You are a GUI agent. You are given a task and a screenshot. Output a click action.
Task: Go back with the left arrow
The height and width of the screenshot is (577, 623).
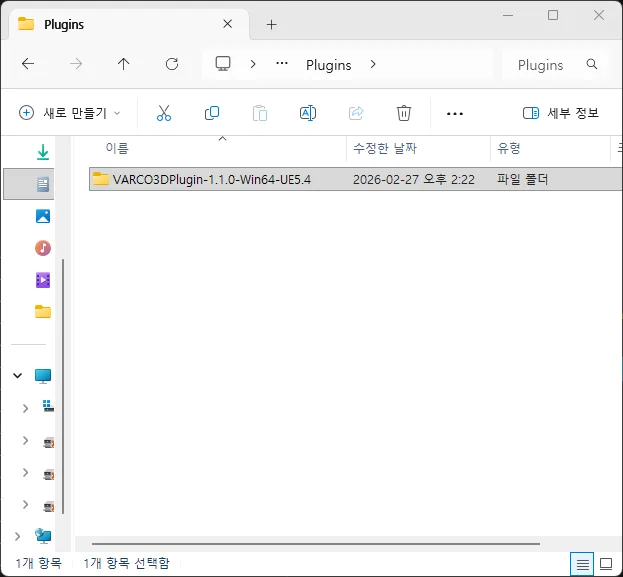(x=28, y=64)
